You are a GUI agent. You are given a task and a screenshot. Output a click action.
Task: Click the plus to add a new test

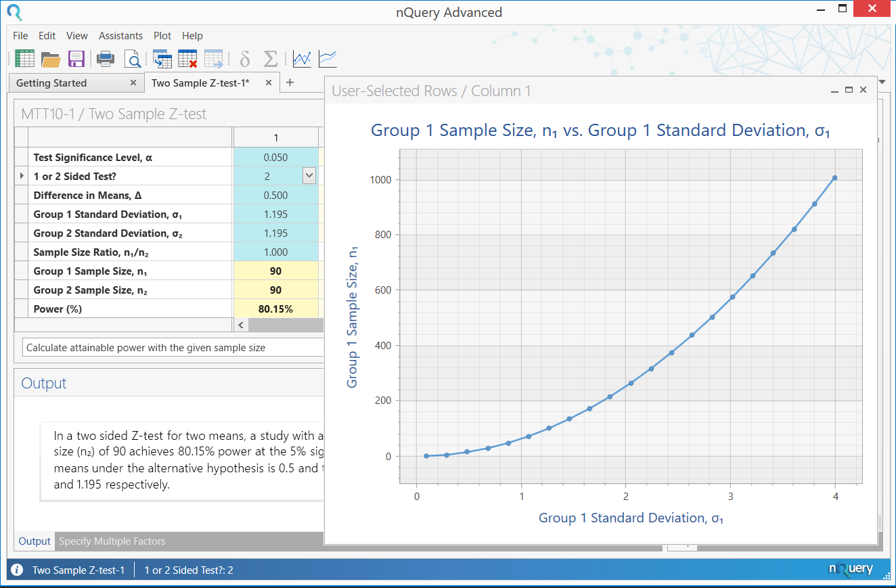(290, 82)
